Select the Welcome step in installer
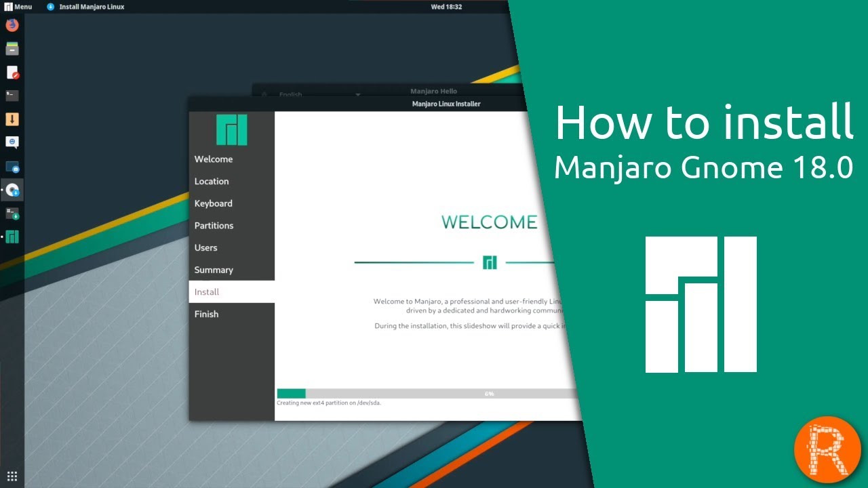This screenshot has width=868, height=488. (232, 159)
